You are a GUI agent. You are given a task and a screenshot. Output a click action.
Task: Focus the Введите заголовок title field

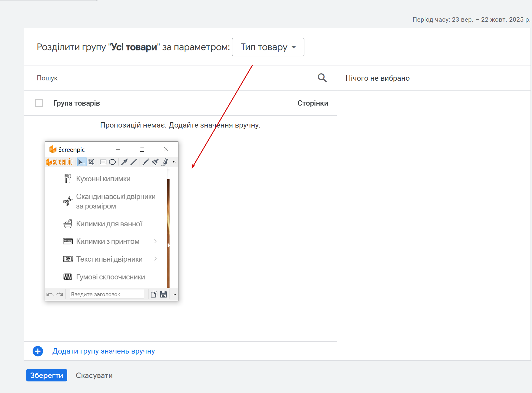point(107,294)
